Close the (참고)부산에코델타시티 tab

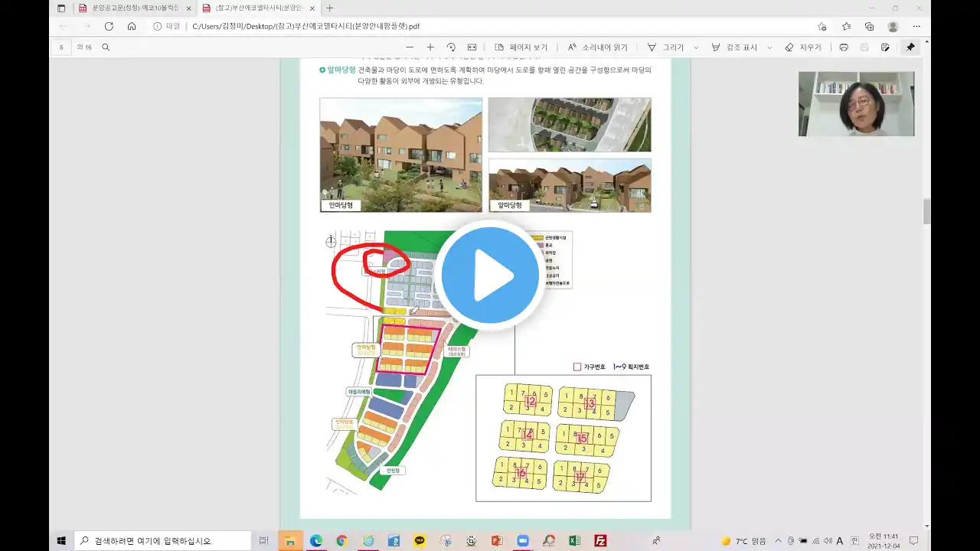(x=312, y=8)
